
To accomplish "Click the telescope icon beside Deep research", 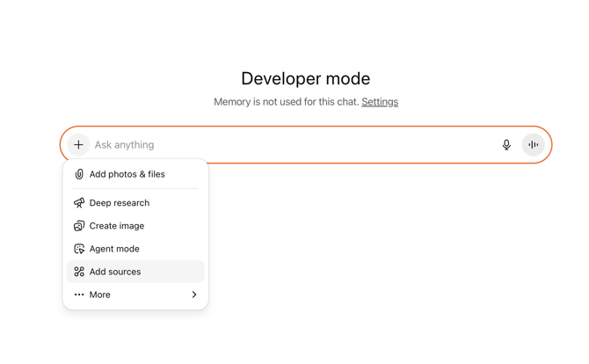I will click(x=79, y=203).
